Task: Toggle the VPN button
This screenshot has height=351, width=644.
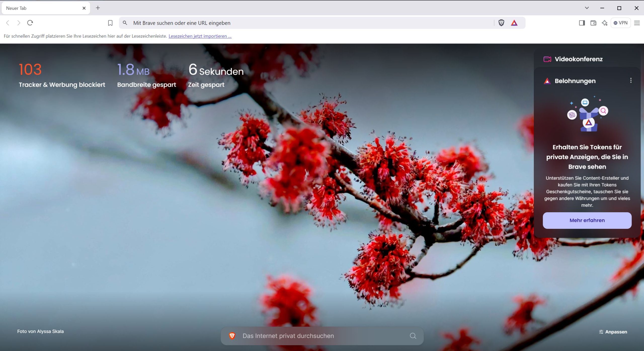Action: [x=620, y=23]
